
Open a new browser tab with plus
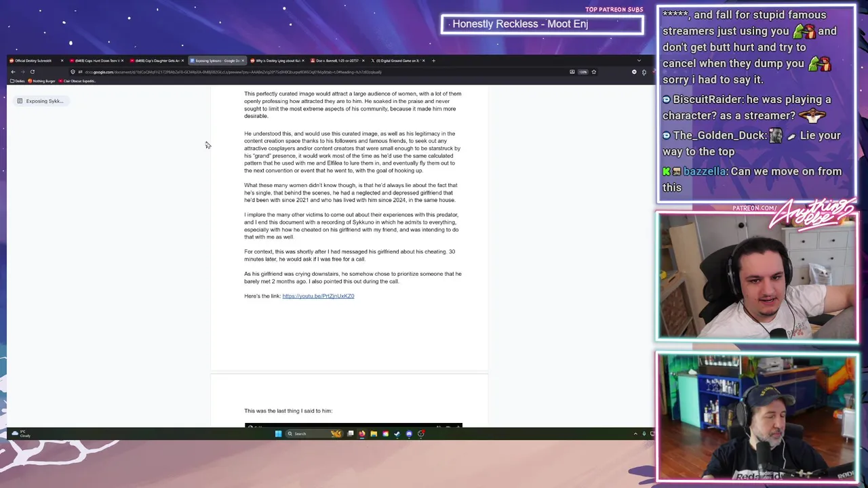point(433,60)
